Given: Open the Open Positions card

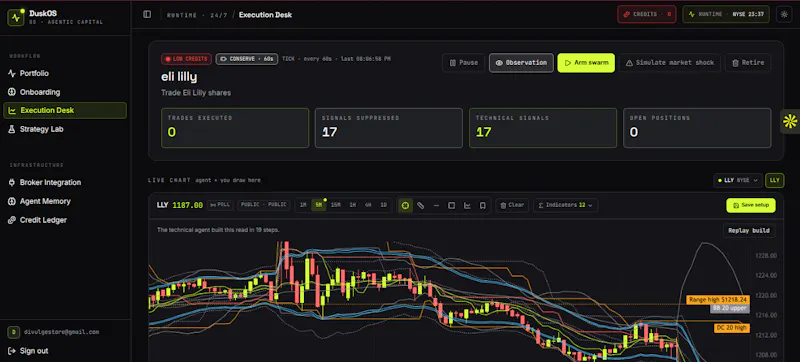Looking at the screenshot, I should click(x=697, y=128).
